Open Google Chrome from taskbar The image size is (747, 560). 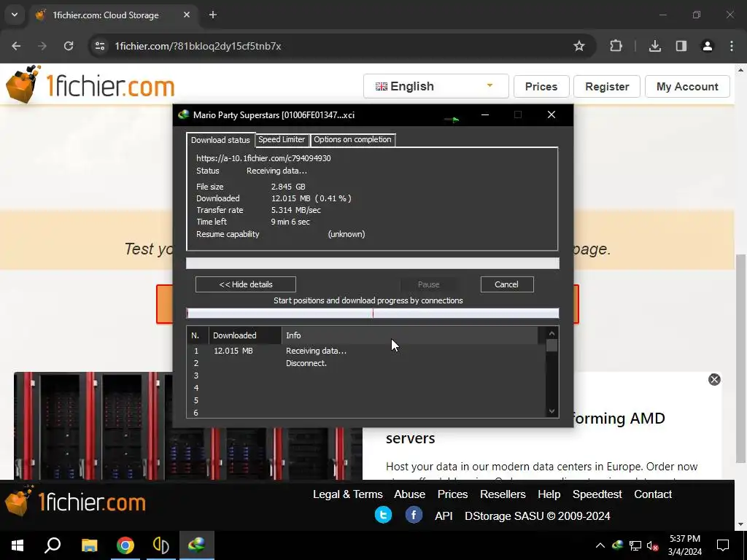[125, 545]
